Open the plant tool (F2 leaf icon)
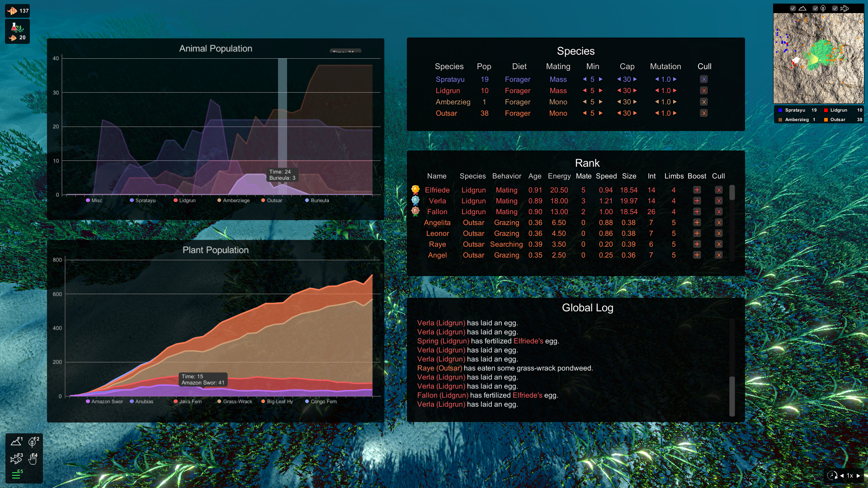This screenshot has height=488, width=868. pyautogui.click(x=33, y=441)
